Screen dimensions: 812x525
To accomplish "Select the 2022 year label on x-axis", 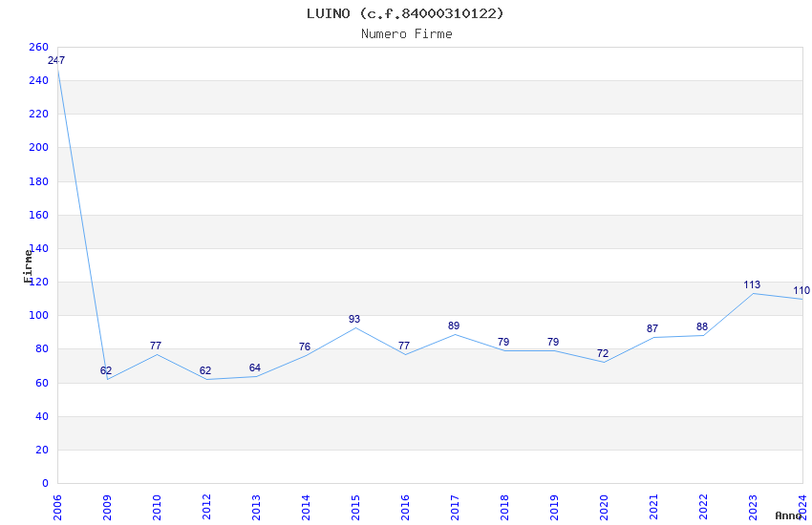I will [x=703, y=507].
